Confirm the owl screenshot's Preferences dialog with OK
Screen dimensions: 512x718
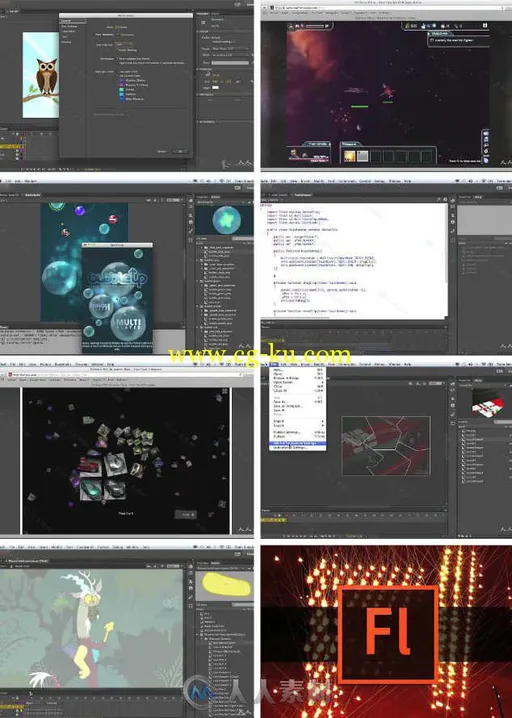[x=180, y=152]
